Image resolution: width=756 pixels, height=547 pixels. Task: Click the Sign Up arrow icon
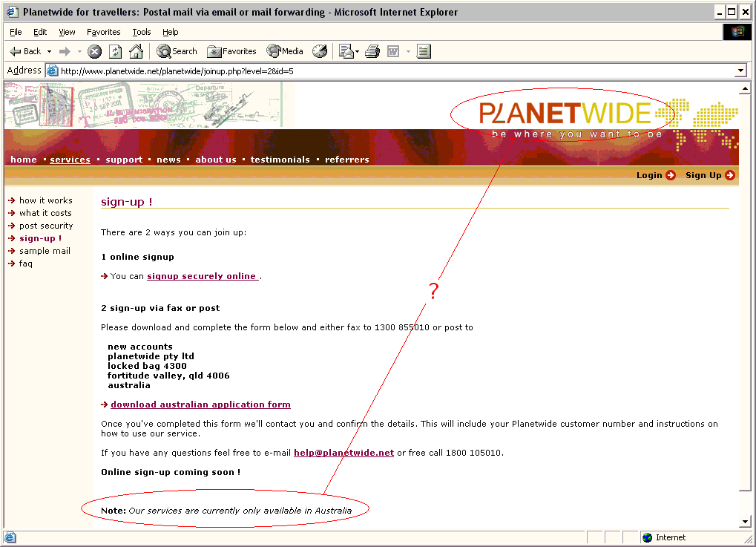pyautogui.click(x=730, y=175)
